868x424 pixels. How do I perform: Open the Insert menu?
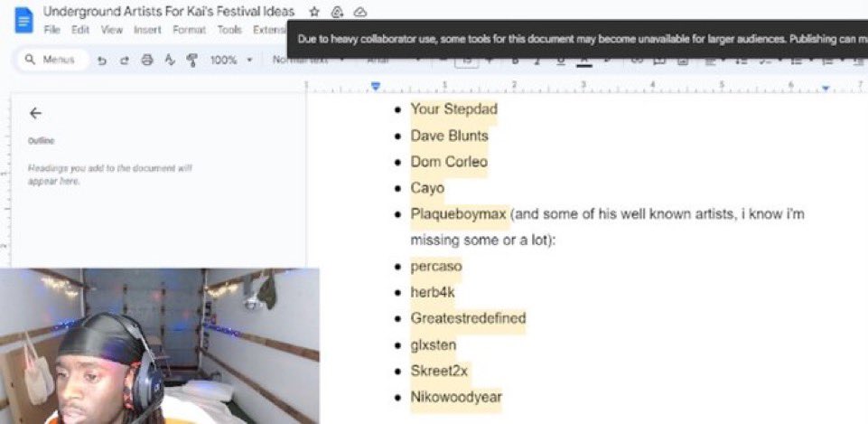[x=148, y=30]
